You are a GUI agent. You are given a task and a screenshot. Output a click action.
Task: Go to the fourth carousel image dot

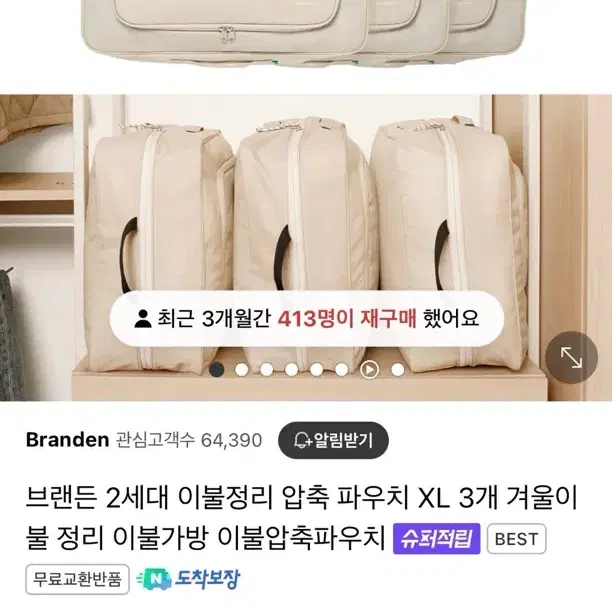292,369
